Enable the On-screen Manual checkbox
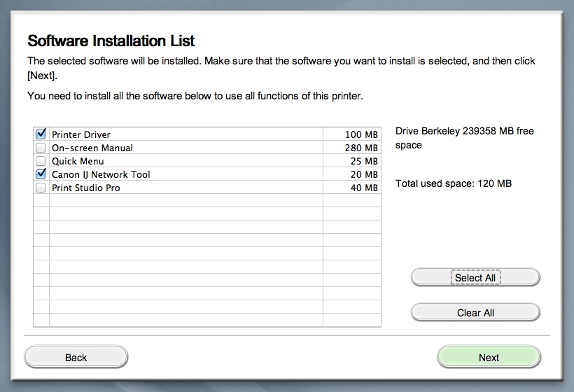Image resolution: width=574 pixels, height=392 pixels. pyautogui.click(x=41, y=148)
